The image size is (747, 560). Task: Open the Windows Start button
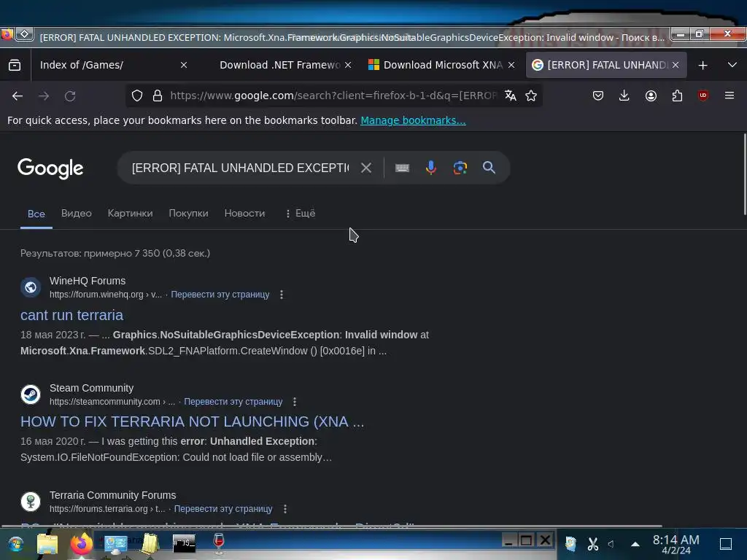coord(16,544)
